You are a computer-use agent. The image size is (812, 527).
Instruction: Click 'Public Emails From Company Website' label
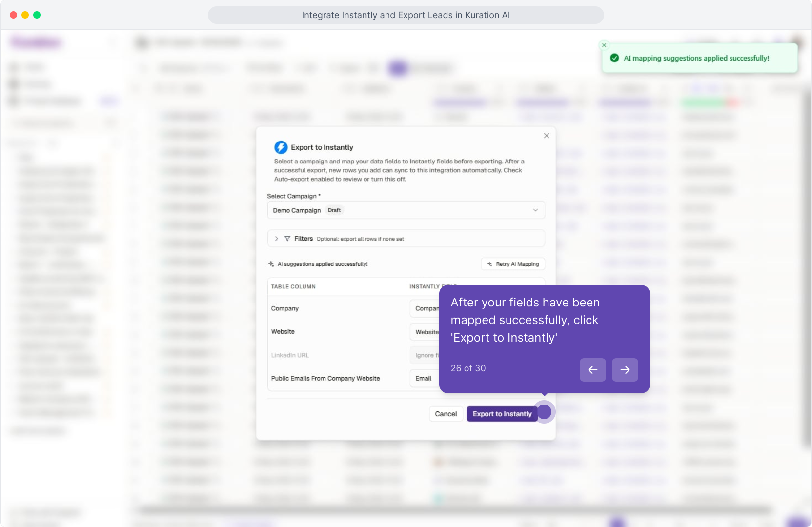[325, 379]
